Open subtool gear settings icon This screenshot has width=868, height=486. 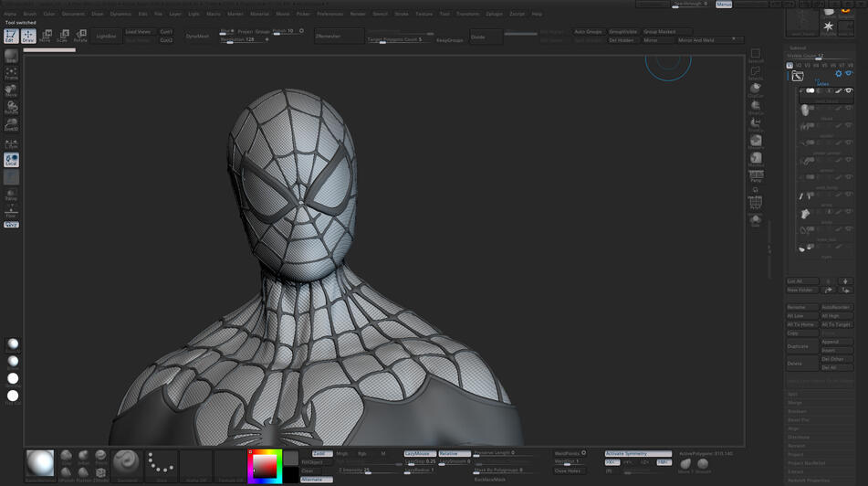point(838,74)
